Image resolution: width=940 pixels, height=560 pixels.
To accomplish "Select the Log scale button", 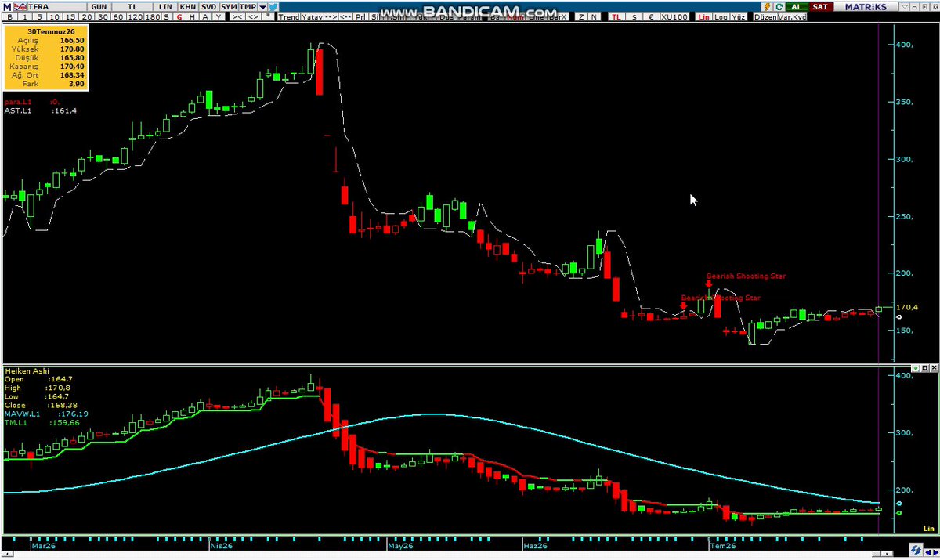I will click(721, 16).
